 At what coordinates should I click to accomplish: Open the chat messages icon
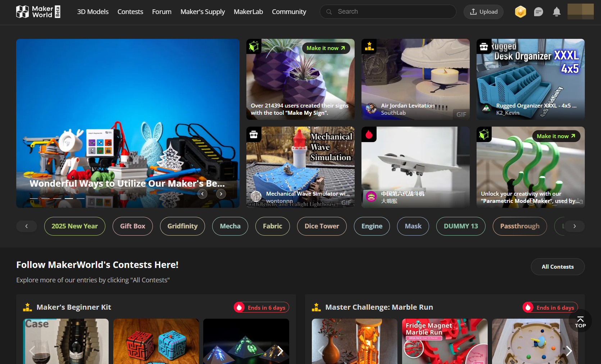click(538, 12)
